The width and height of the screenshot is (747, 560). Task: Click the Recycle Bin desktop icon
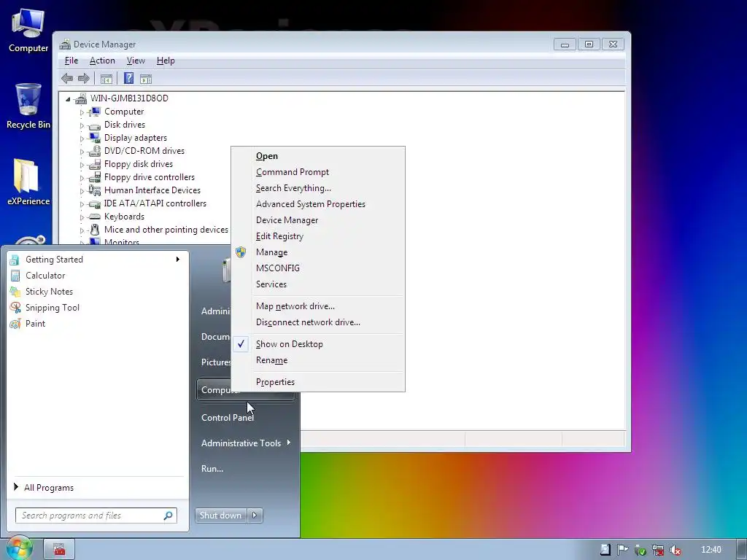coord(28,106)
